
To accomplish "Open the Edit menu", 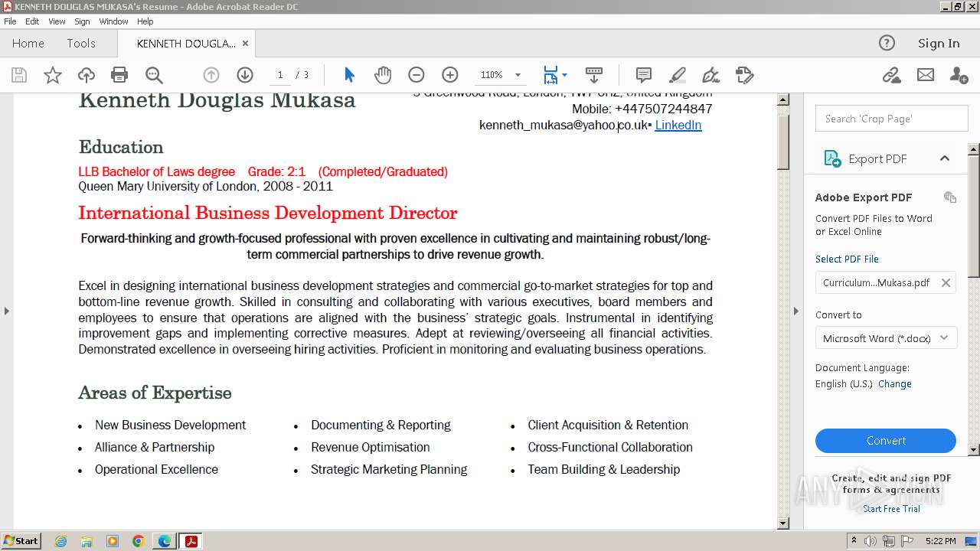I will tap(32, 21).
